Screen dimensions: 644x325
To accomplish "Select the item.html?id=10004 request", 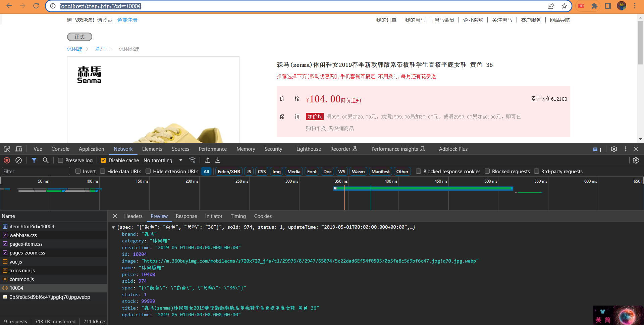I will click(54, 227).
